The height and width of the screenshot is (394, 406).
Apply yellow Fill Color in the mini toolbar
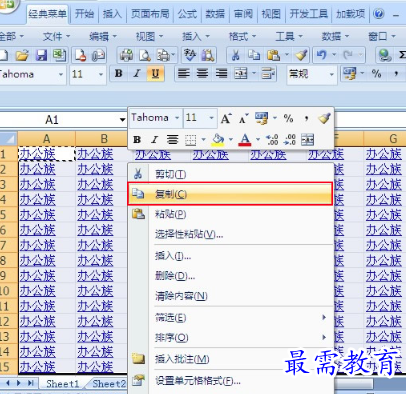click(x=218, y=140)
